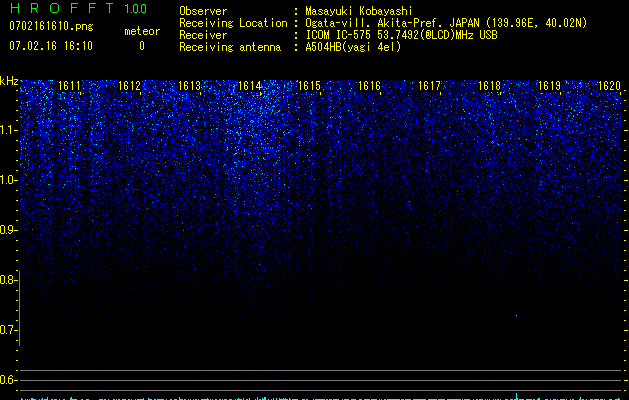The image size is (629, 400).
Task: Click the 0.8 frequency axis label
Action: (8, 280)
